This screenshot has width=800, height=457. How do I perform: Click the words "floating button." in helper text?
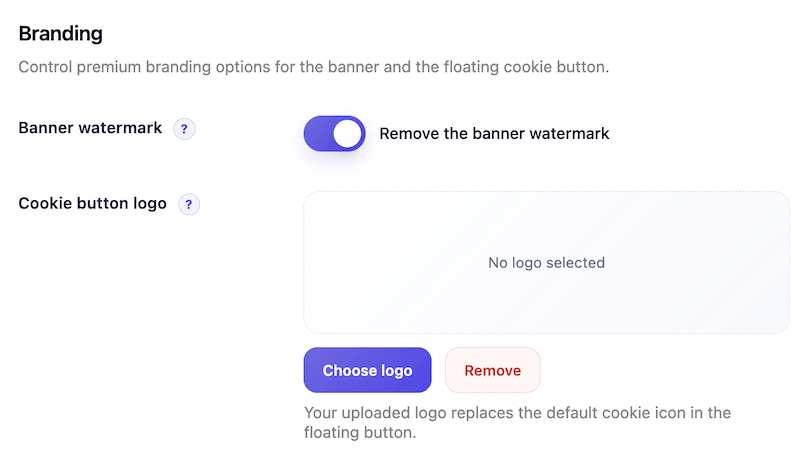point(359,434)
